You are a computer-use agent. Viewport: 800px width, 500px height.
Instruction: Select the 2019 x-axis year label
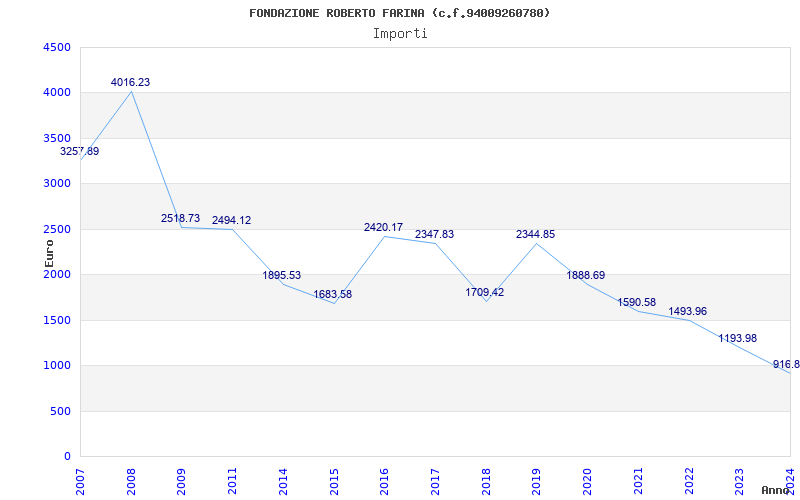click(537, 482)
